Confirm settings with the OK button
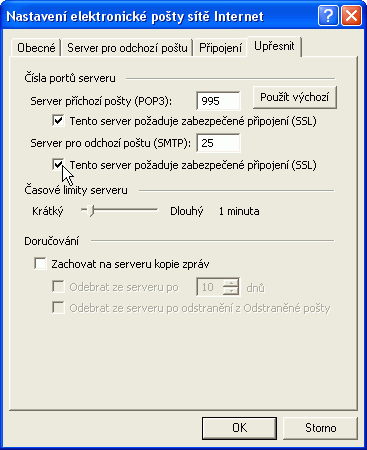The image size is (367, 450). point(239,428)
